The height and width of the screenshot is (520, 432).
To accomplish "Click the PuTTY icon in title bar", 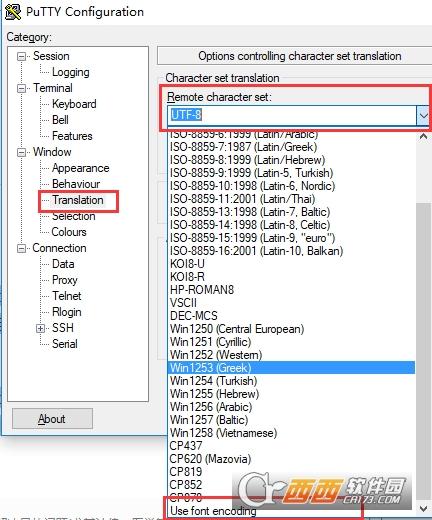I will (13, 12).
